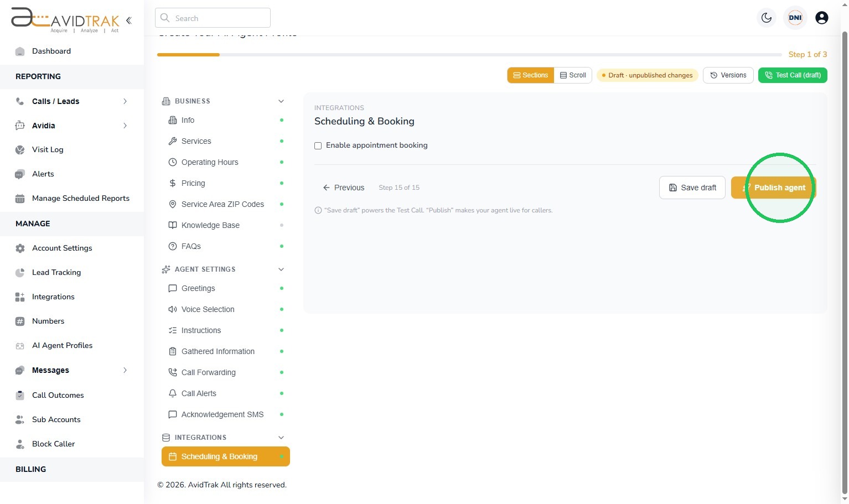Click the Call Outcomes clipboard icon
This screenshot has height=504, width=849.
tap(20, 396)
